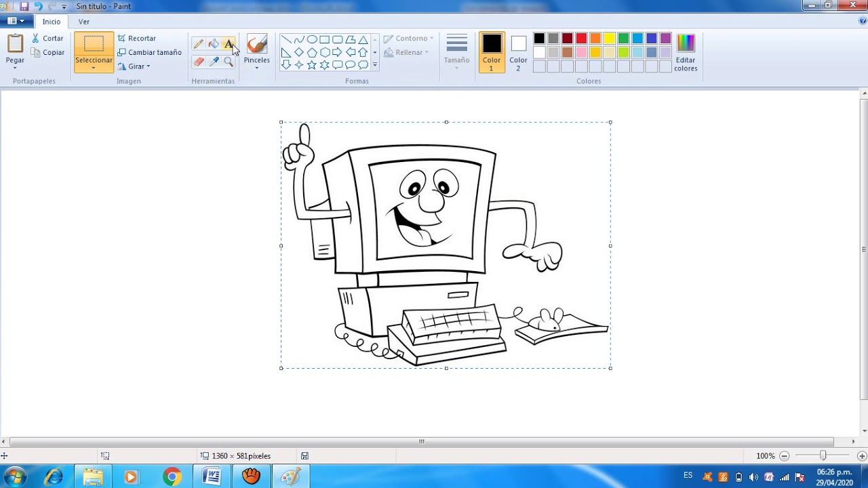Viewport: 868px width, 488px height.
Task: Select the Pencil tool
Action: [199, 44]
